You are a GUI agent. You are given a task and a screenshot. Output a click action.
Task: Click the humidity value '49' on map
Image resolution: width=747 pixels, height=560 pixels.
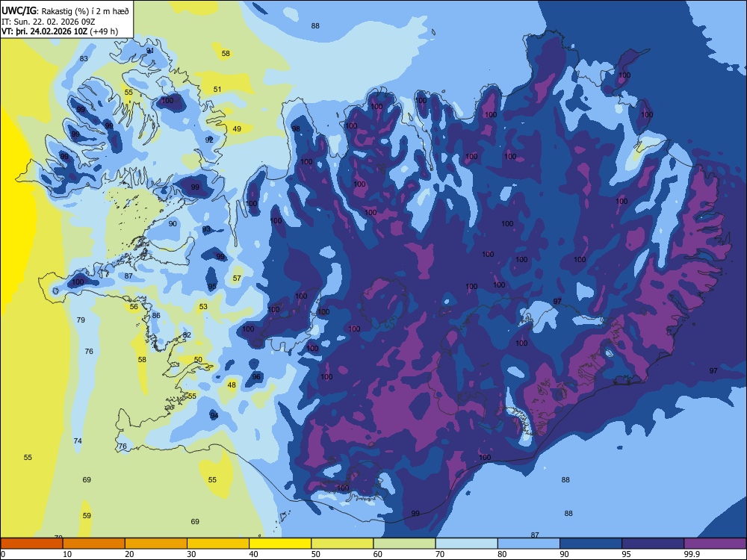pyautogui.click(x=237, y=128)
